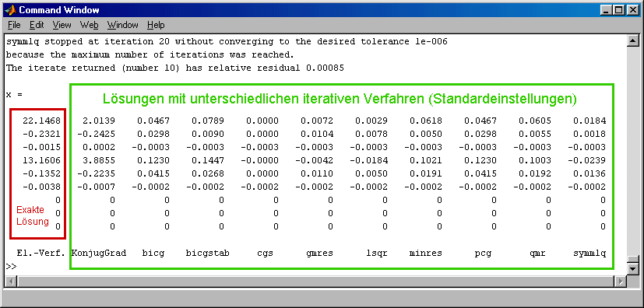
Task: Open the Window menu
Action: (x=123, y=25)
